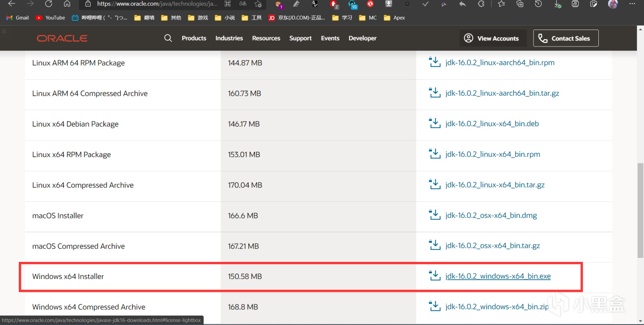644x325 pixels.
Task: Click the 'Linux x64 Debian Package' text
Action: [75, 124]
